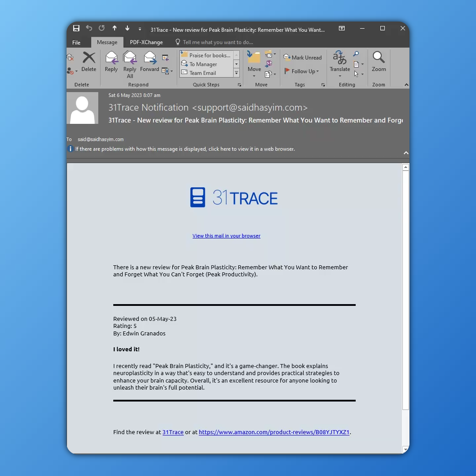The width and height of the screenshot is (476, 476).
Task: Click the info bar to view in browser
Action: pyautogui.click(x=185, y=149)
